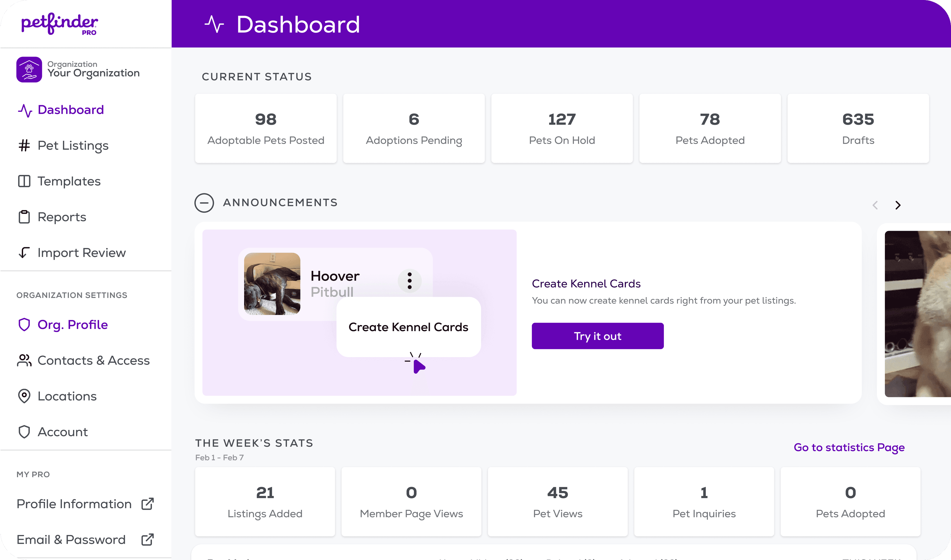Click Try it out button for Kennel Cards
The height and width of the screenshot is (560, 951).
(597, 335)
